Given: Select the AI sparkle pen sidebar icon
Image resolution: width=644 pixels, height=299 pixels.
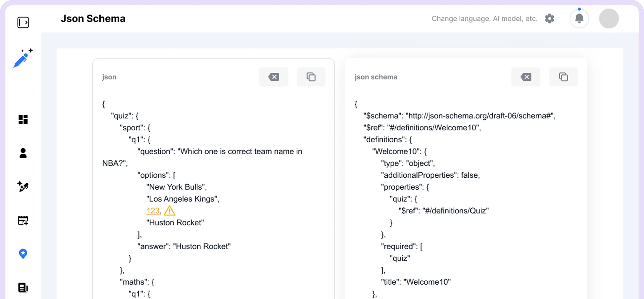Looking at the screenshot, I should point(23,186).
